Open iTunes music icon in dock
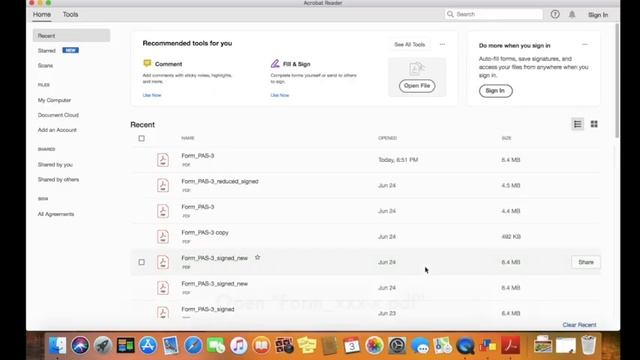This screenshot has width=640, height=360. click(239, 346)
